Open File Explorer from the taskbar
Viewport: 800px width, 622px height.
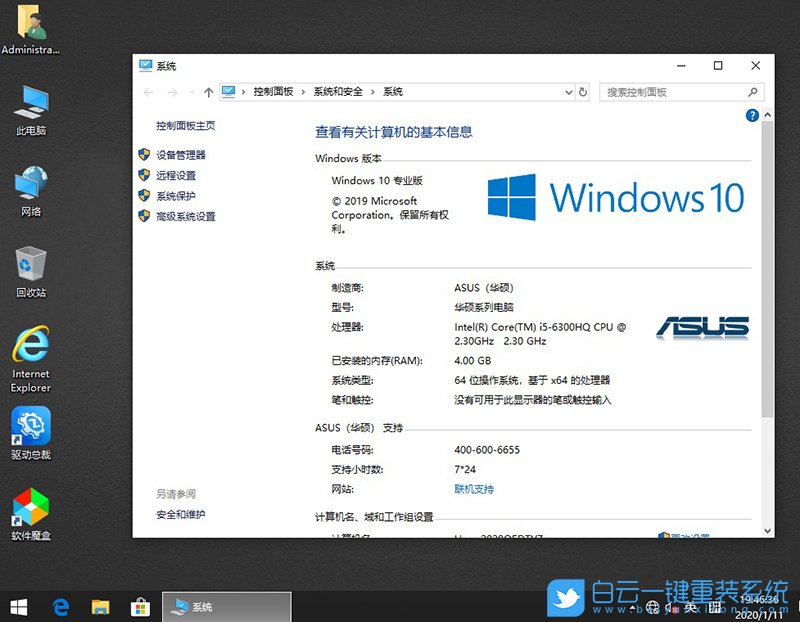coord(100,606)
